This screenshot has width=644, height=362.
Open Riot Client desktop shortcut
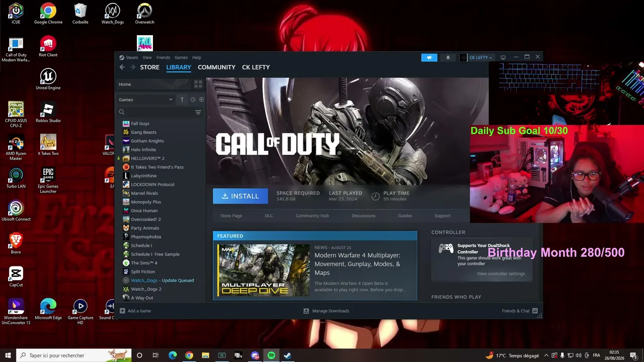48,46
